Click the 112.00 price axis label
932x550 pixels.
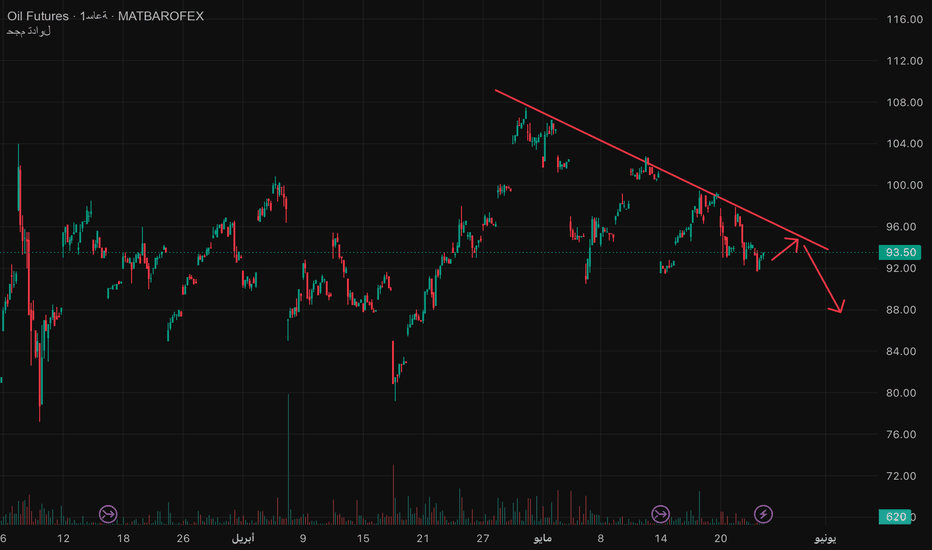904,61
